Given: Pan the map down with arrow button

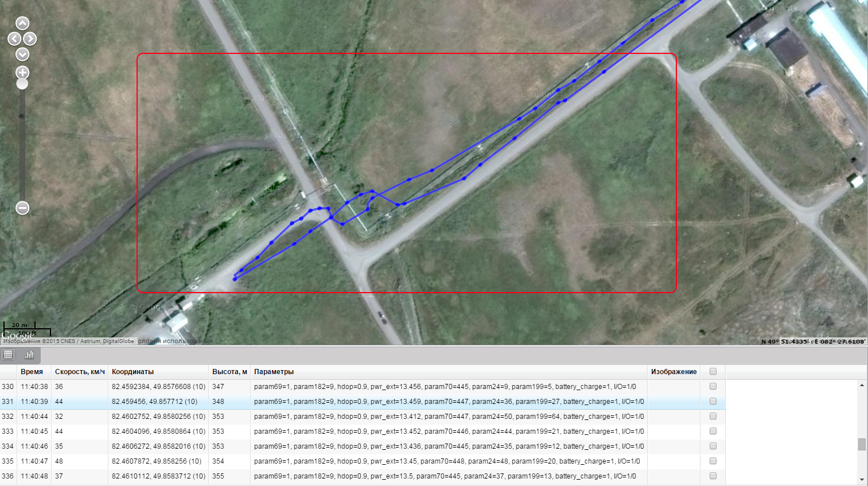Looking at the screenshot, I should click(22, 55).
